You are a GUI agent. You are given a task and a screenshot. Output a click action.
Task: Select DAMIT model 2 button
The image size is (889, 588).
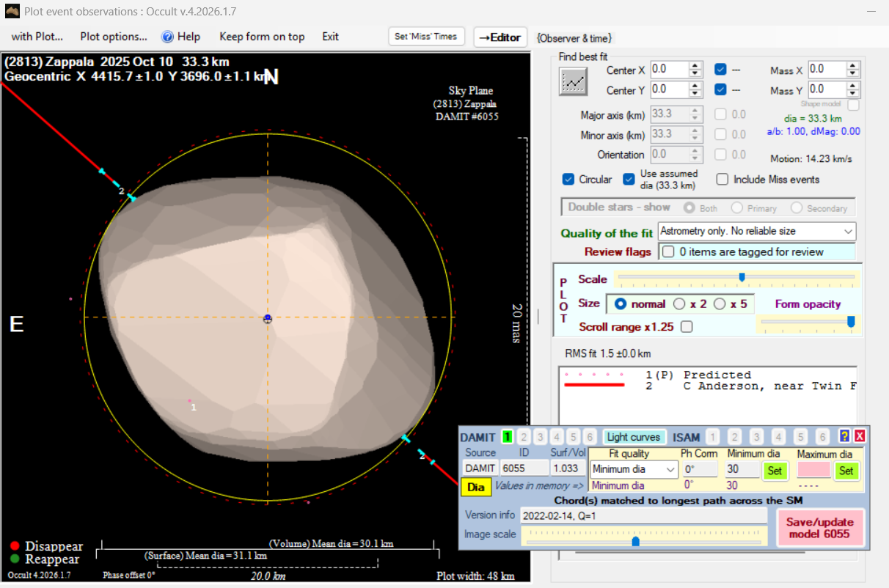click(523, 437)
